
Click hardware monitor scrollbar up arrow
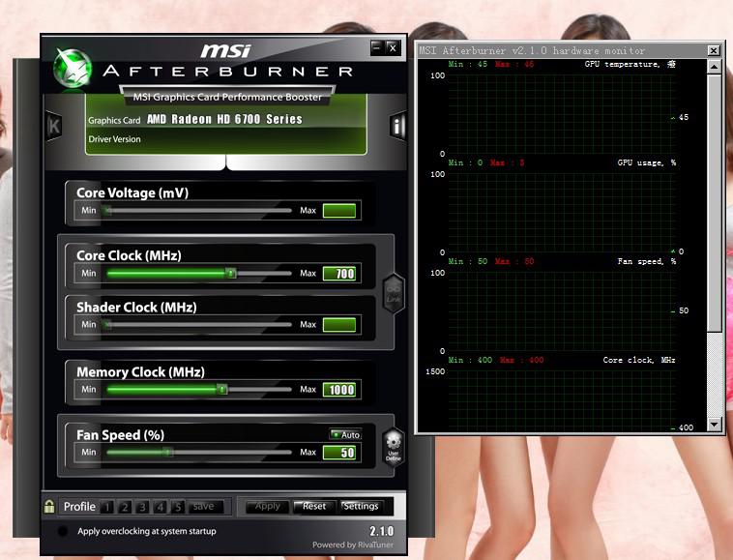click(x=714, y=68)
